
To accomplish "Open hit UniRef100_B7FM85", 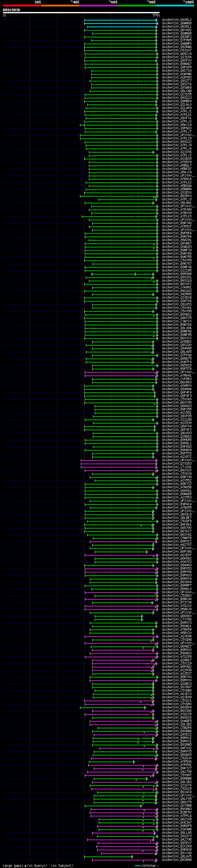I will [x=176, y=40].
